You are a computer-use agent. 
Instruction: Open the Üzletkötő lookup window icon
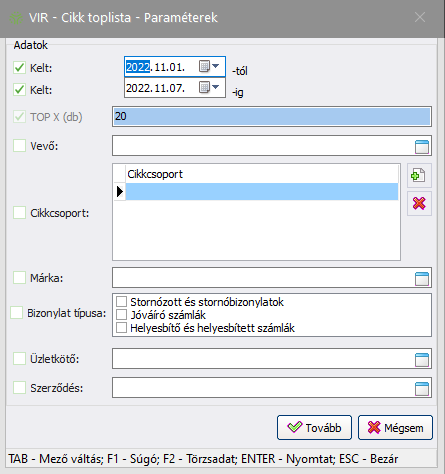point(422,360)
